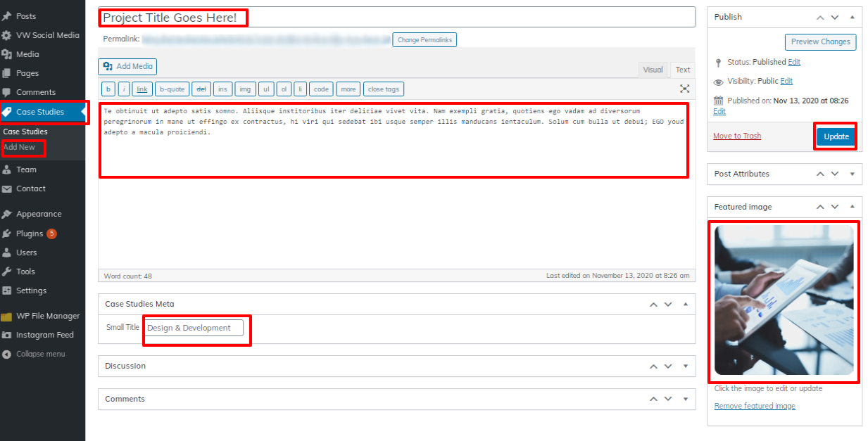Expand the Discussion panel
This screenshot has width=868, height=441.
click(x=685, y=366)
